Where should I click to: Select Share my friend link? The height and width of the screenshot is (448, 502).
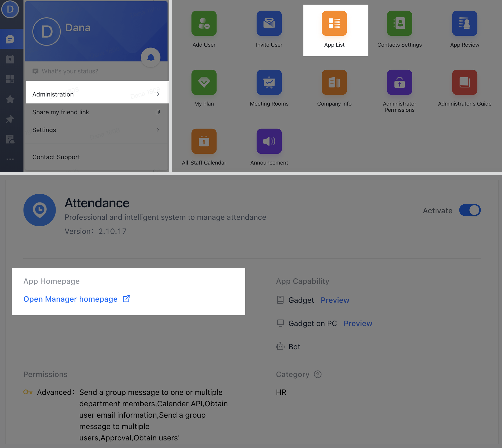61,112
